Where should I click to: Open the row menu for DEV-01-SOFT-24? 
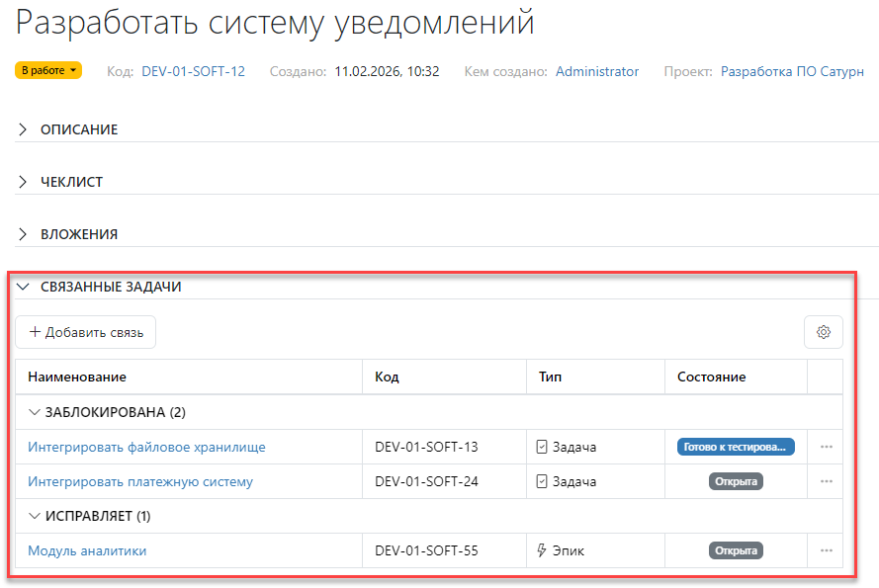(827, 481)
